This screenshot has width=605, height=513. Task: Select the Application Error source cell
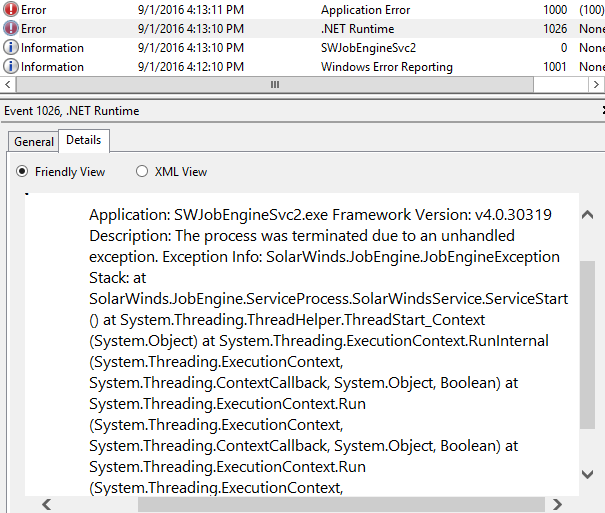pyautogui.click(x=365, y=10)
